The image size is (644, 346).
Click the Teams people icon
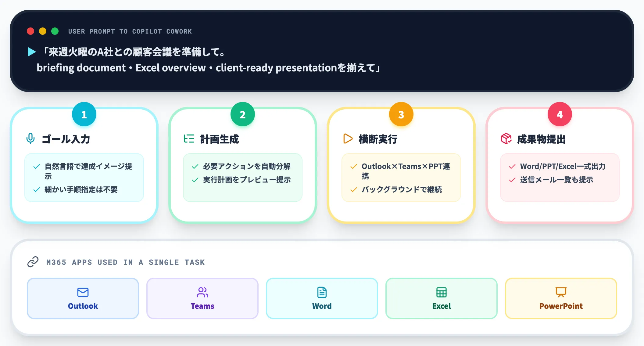coord(202,292)
